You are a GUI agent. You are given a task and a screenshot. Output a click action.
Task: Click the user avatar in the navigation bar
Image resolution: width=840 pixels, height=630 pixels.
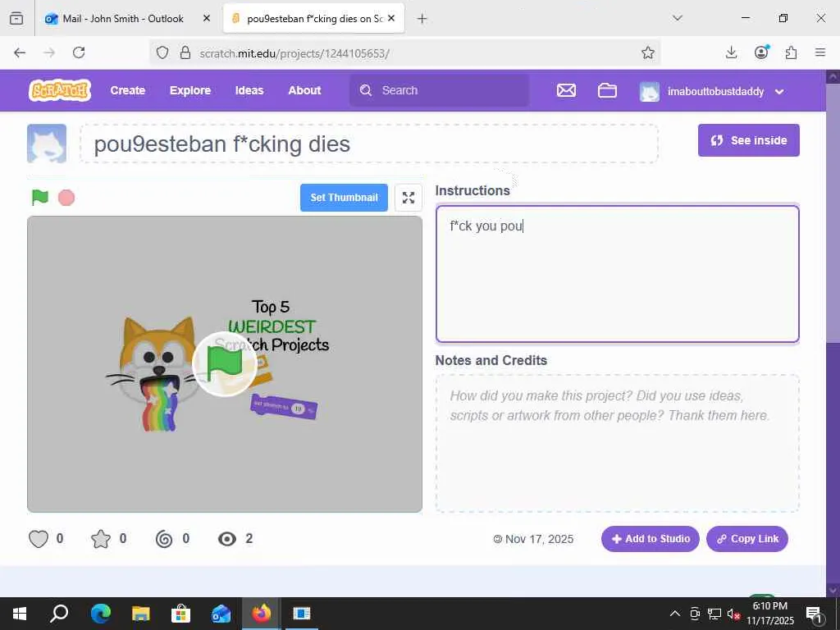click(x=650, y=92)
